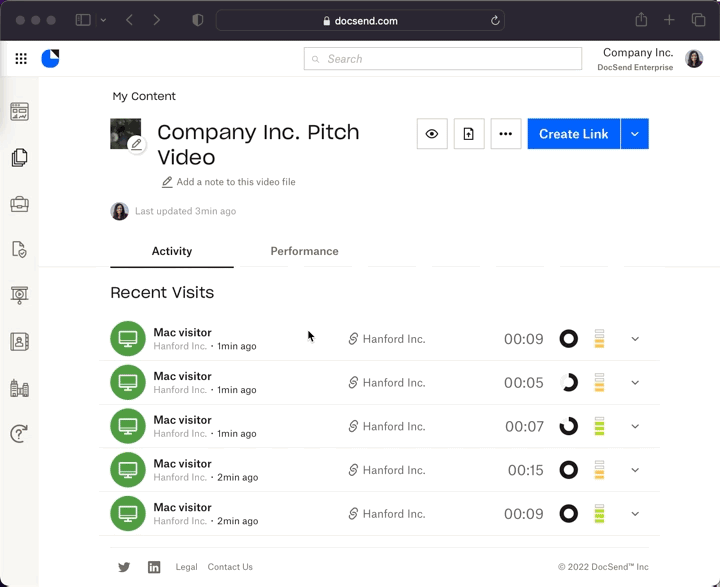Open the content documents icon in the sidebar
This screenshot has height=587, width=720.
pyautogui.click(x=19, y=158)
